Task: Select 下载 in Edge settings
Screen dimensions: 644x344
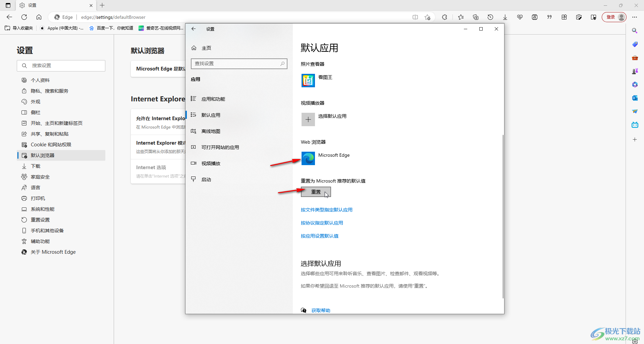Action: pos(61,166)
